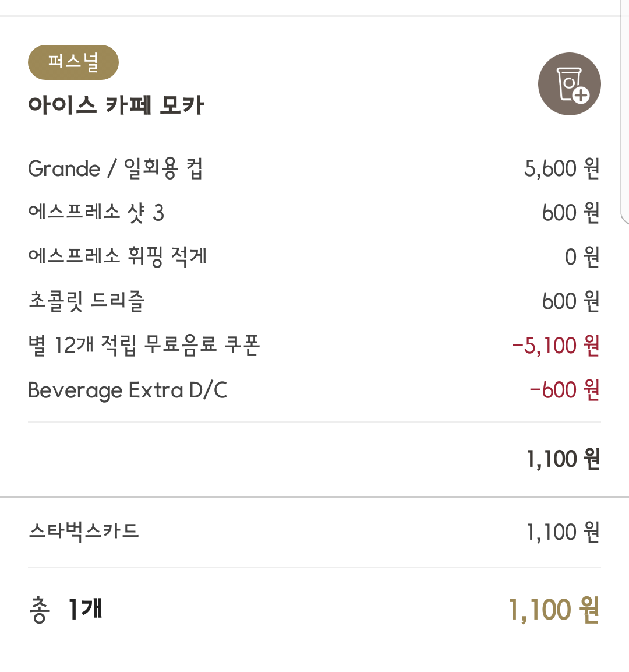Select the 에스프레소 샷 3 option row
Image resolution: width=629 pixels, height=672 pixels.
point(314,213)
